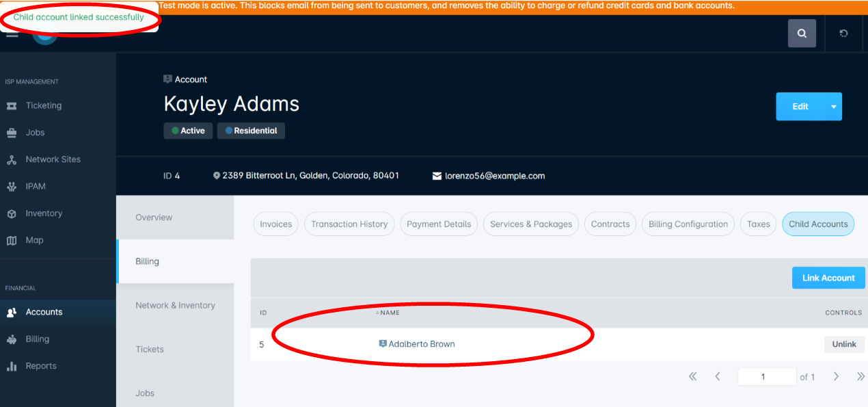Open the Reports section
Screen dimensions: 868x407
tap(40, 365)
